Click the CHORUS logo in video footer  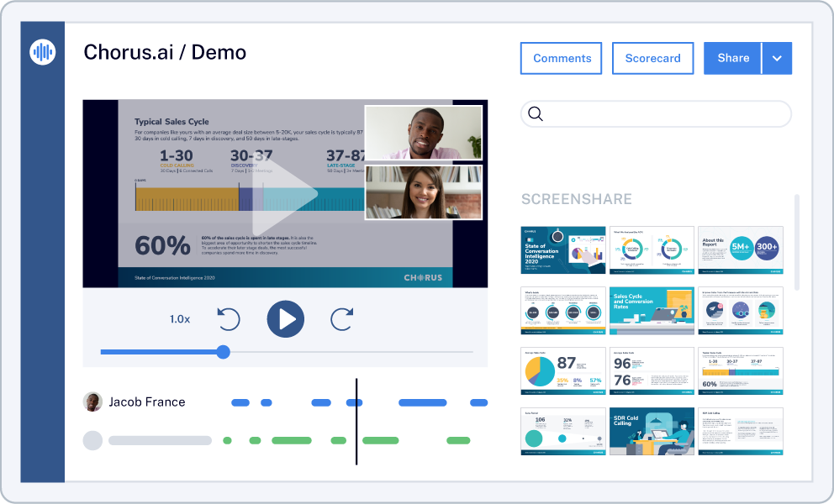(x=423, y=277)
